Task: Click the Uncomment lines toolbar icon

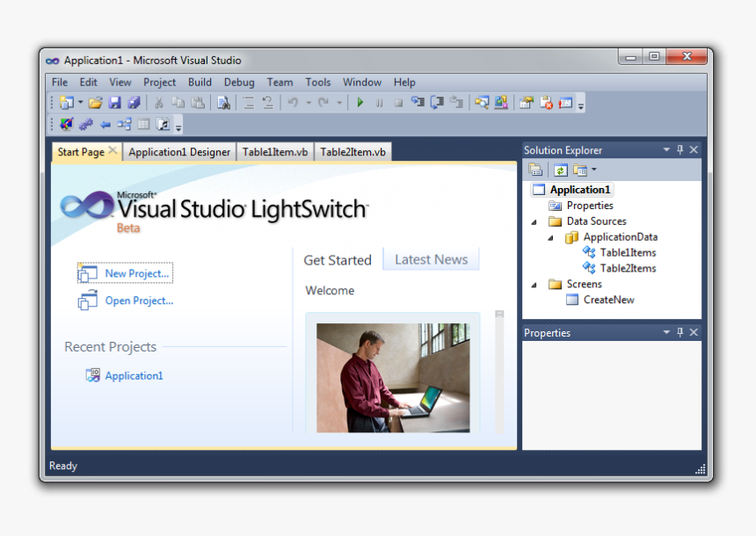Action: coord(267,102)
